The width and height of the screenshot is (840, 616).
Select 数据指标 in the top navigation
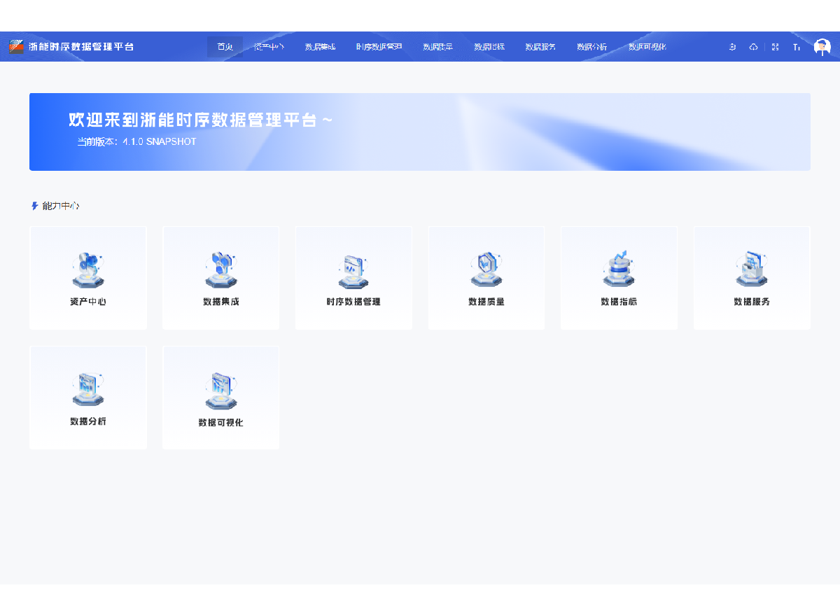click(489, 47)
